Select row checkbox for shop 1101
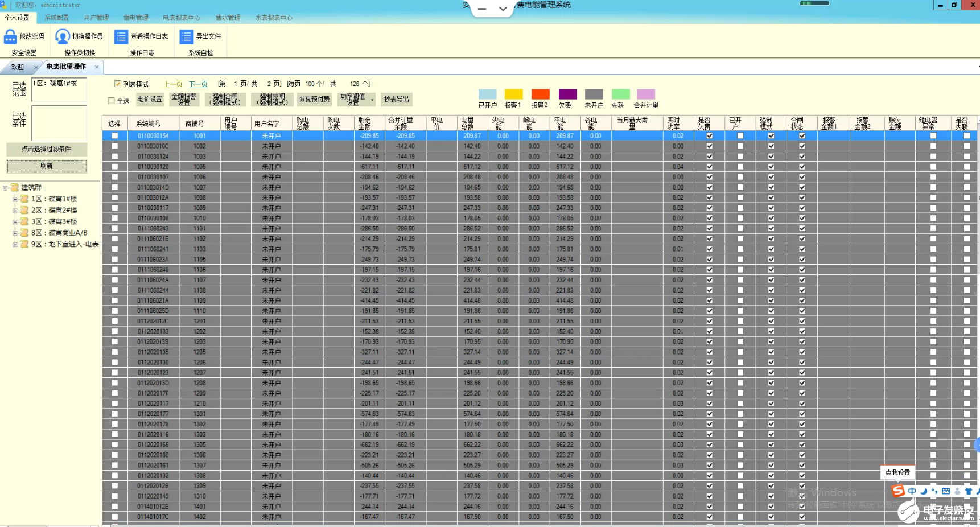The image size is (980, 527). 115,229
